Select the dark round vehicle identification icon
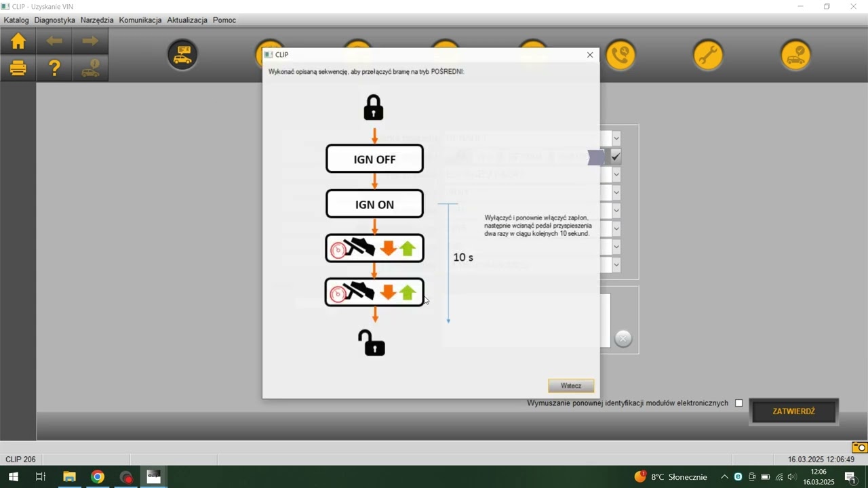Screen dimensions: 868x488 pyautogui.click(x=183, y=55)
